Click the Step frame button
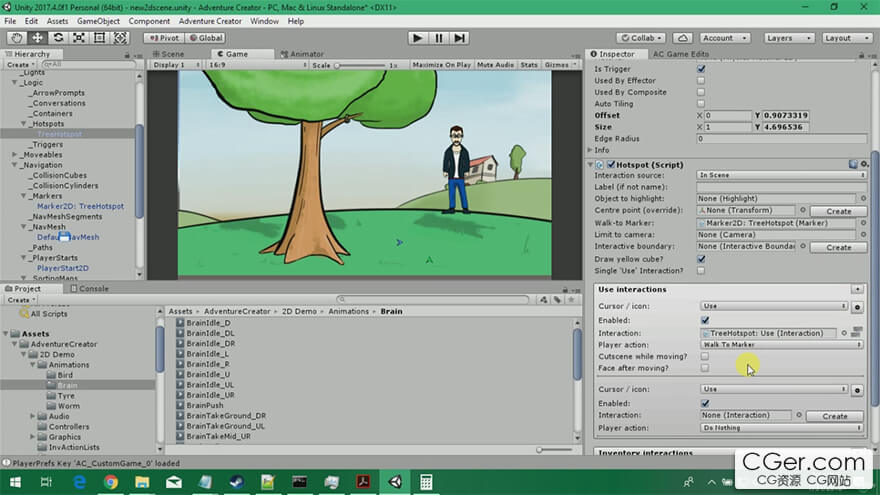 click(459, 38)
